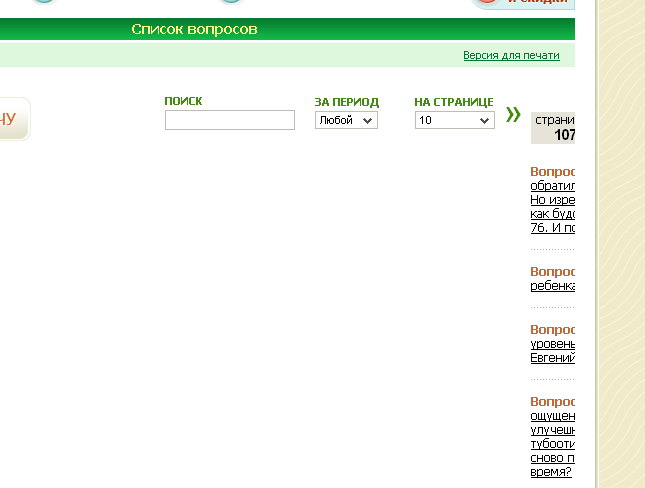Screen dimensions: 645x488
Task: Open the НА СТРАНИЦЕ dropdown showing 10
Action: click(x=455, y=120)
